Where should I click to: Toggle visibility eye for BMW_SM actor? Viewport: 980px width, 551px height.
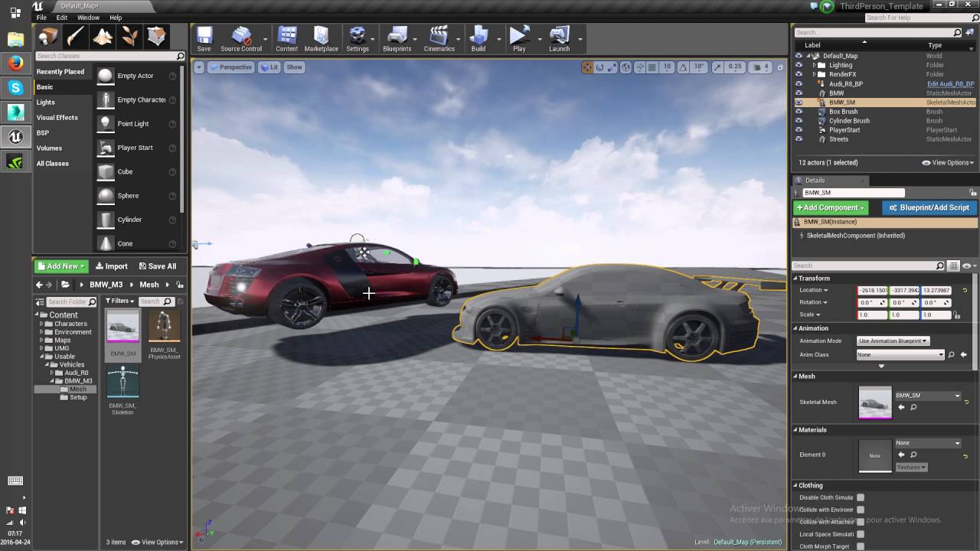pos(799,102)
